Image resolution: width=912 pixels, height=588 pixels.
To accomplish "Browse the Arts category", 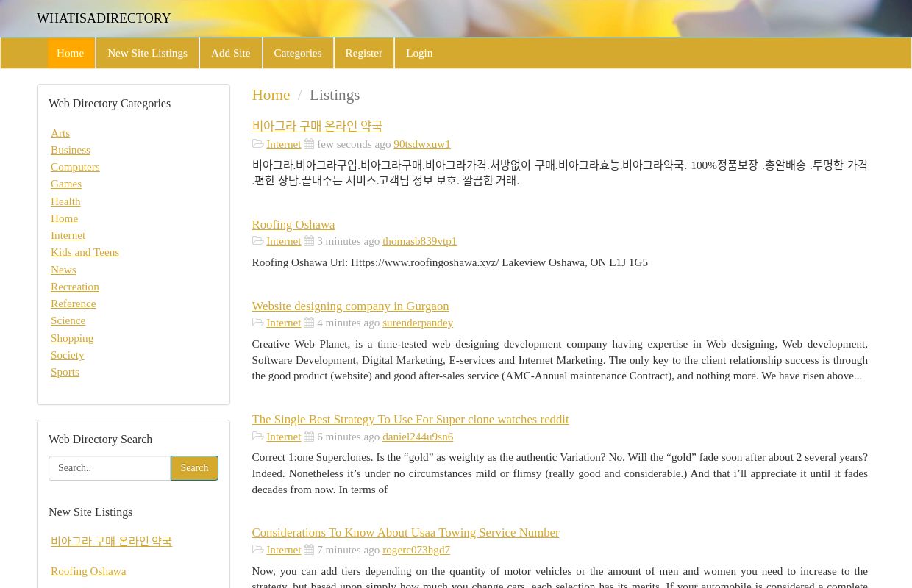I will [x=60, y=133].
